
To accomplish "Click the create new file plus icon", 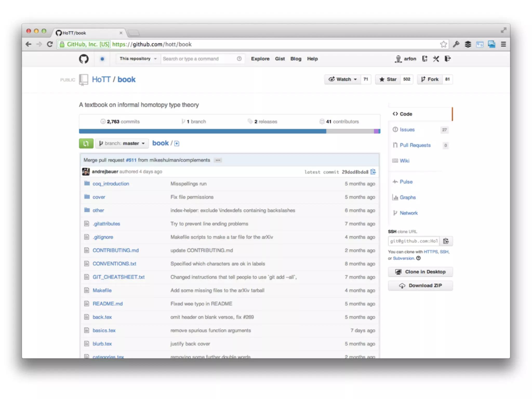I will coord(177,143).
